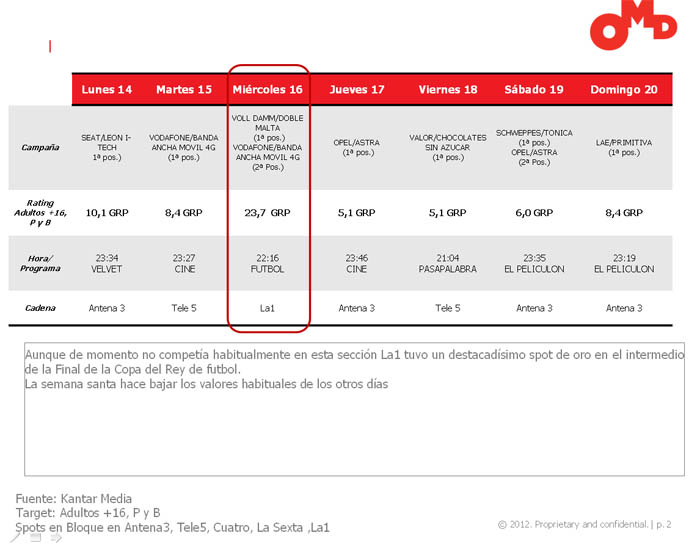The image size is (700, 544).
Task: Click the 10,1 GRP rating value
Action: click(x=107, y=213)
